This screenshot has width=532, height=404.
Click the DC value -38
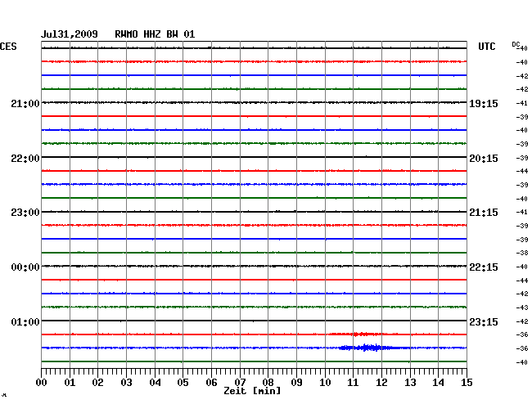(522, 253)
